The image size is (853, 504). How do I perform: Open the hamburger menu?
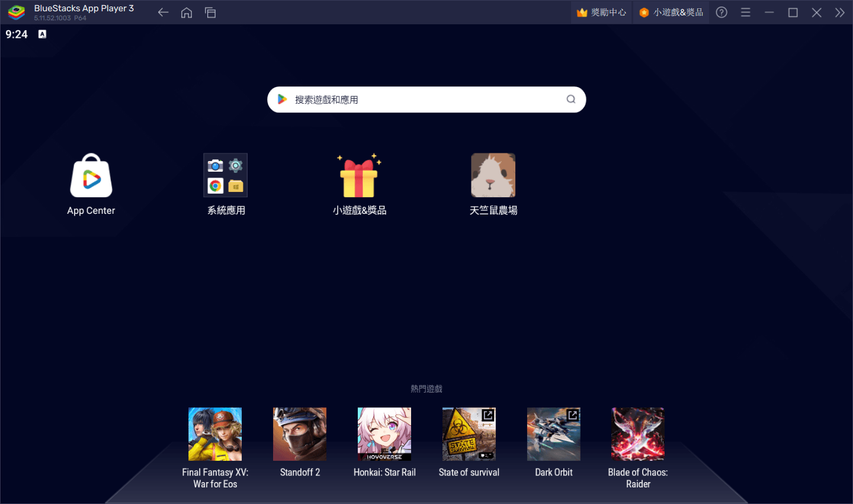[x=746, y=12]
